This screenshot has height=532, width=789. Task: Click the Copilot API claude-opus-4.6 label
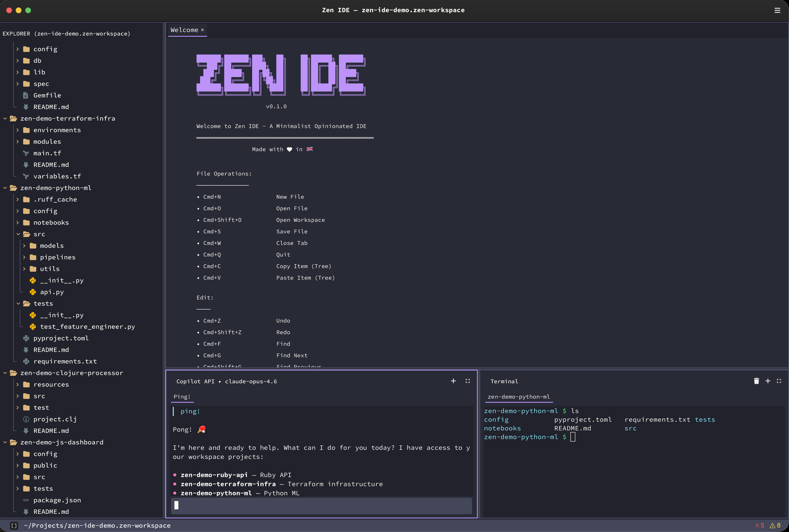coord(226,381)
